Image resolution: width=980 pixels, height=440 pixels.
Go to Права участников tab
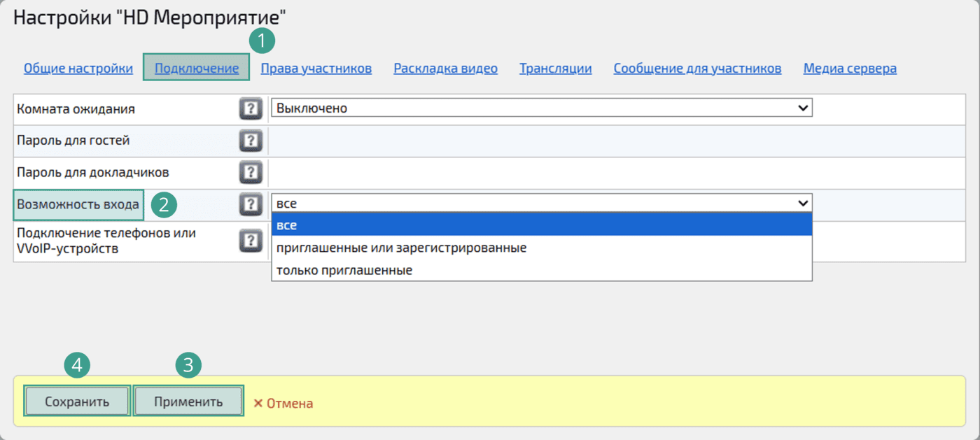[x=316, y=69]
